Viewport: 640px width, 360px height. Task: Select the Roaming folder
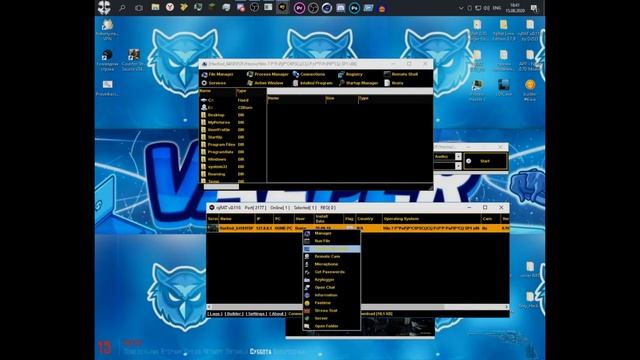222,174
